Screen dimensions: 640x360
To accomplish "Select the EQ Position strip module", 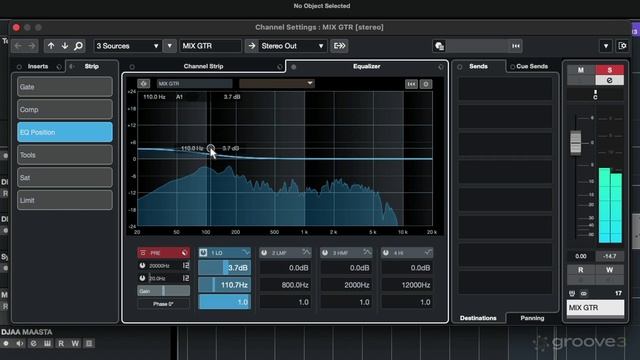I will pyautogui.click(x=65, y=132).
